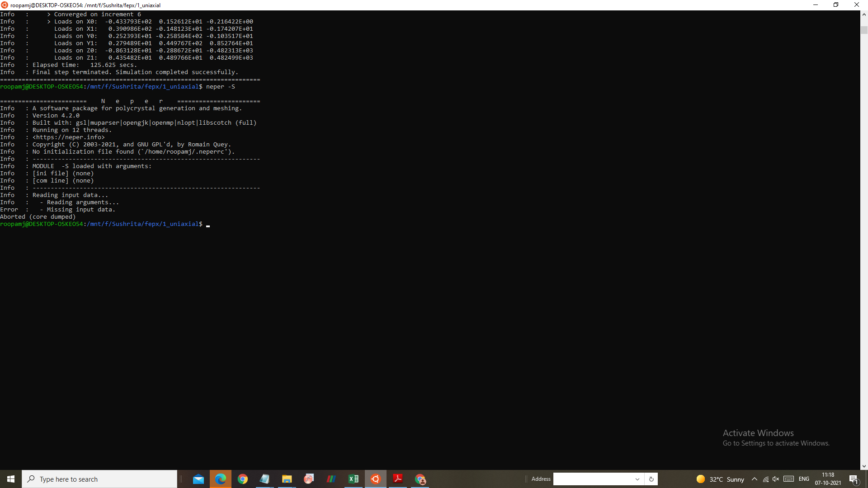Click the terminal scrollbar down arrow
The width and height of the screenshot is (868, 488).
click(864, 466)
